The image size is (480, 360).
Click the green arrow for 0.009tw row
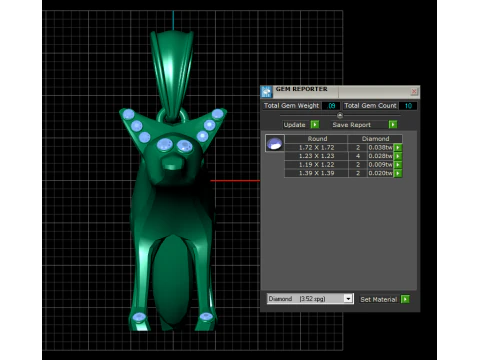tap(398, 165)
